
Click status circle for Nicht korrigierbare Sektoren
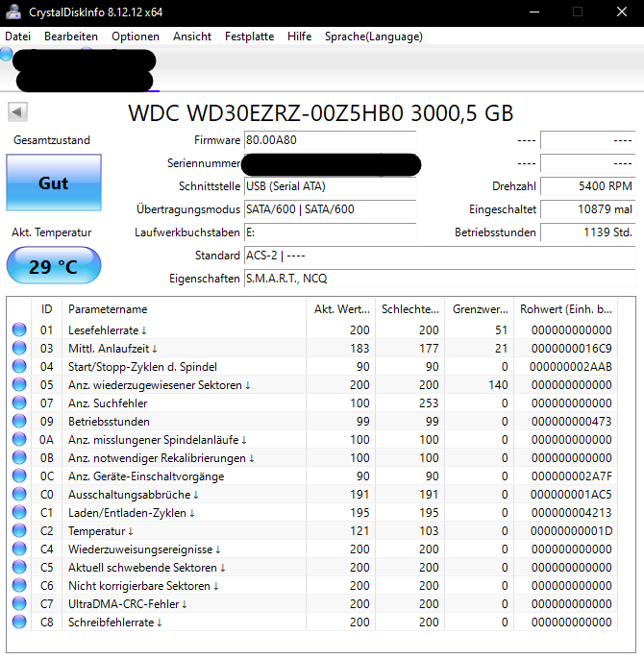coord(19,586)
